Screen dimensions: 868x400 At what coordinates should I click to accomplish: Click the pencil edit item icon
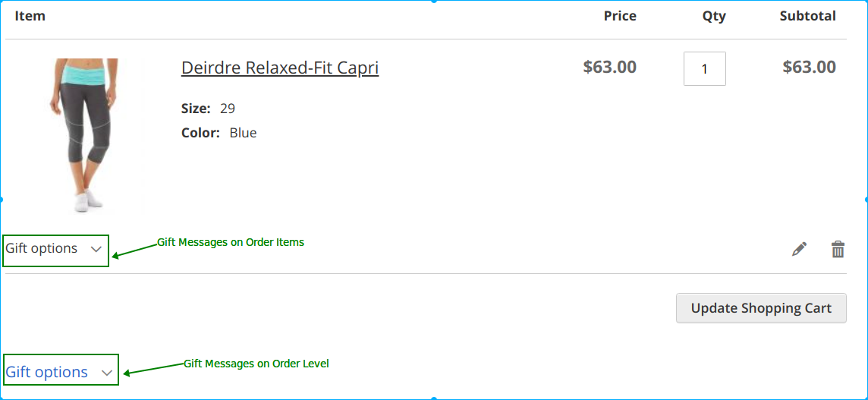[799, 249]
